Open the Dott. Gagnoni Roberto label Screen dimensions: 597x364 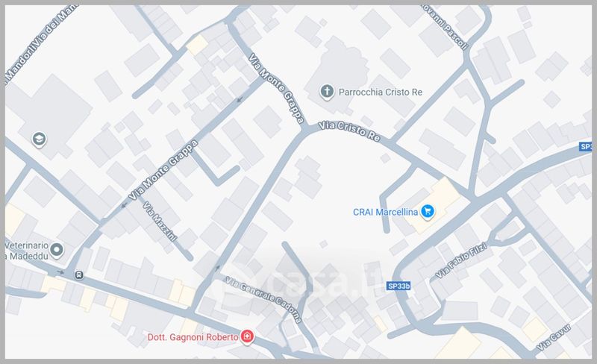click(193, 337)
